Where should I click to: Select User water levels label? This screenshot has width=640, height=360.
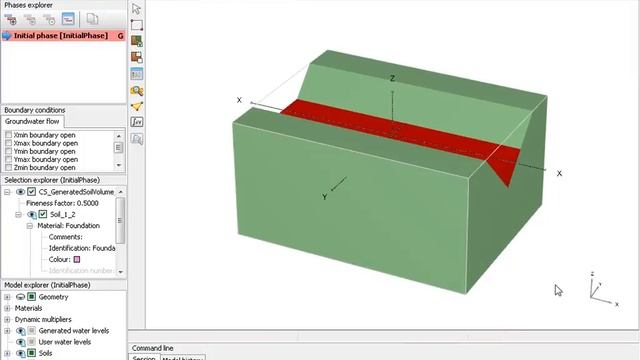pyautogui.click(x=64, y=342)
